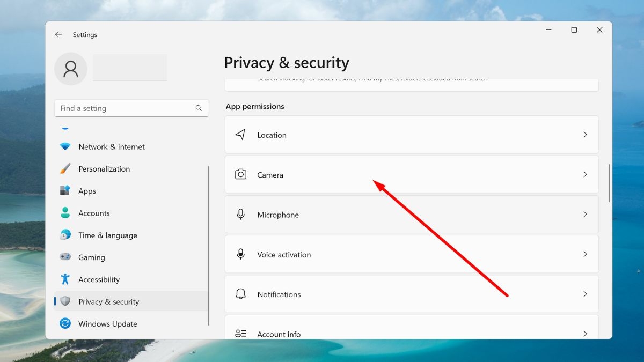
Task: Open Notifications via its chevron
Action: tap(585, 294)
